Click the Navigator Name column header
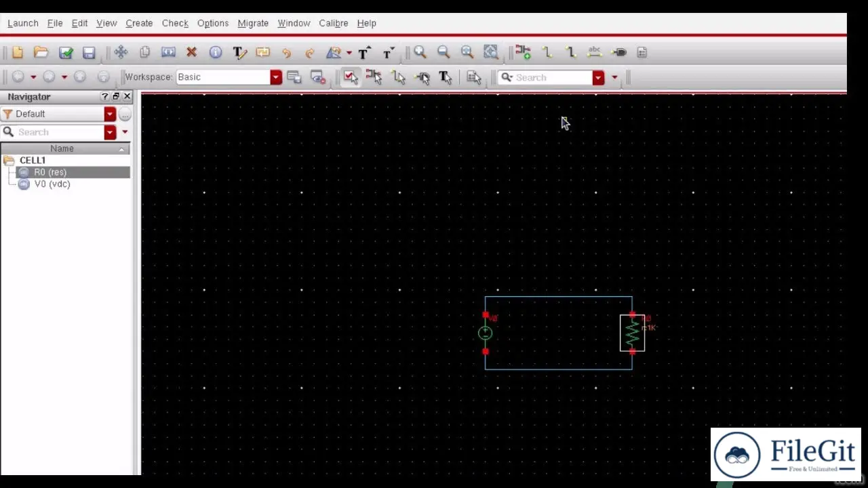This screenshot has height=488, width=868. (65, 148)
